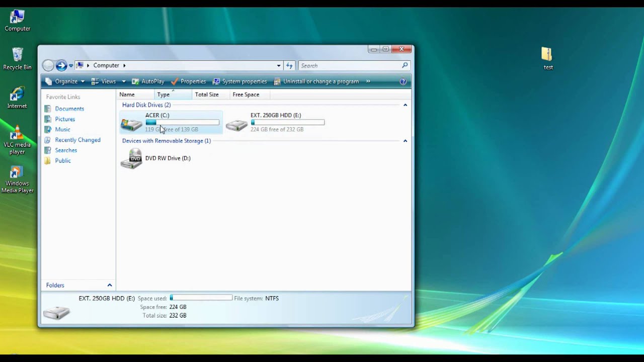The width and height of the screenshot is (644, 362).
Task: Click the Back navigation button
Action: coord(48,65)
